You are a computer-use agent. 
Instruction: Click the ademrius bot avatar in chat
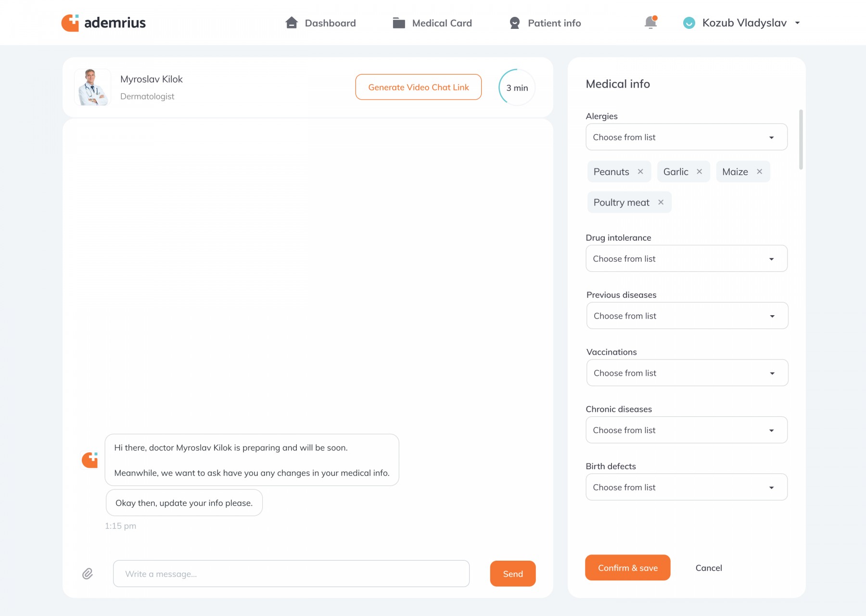point(90,460)
